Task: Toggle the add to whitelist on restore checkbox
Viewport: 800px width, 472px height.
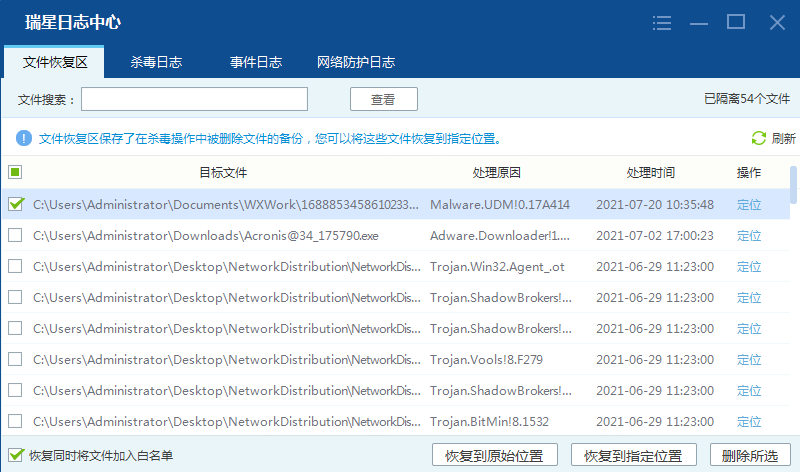Action: click(15, 455)
